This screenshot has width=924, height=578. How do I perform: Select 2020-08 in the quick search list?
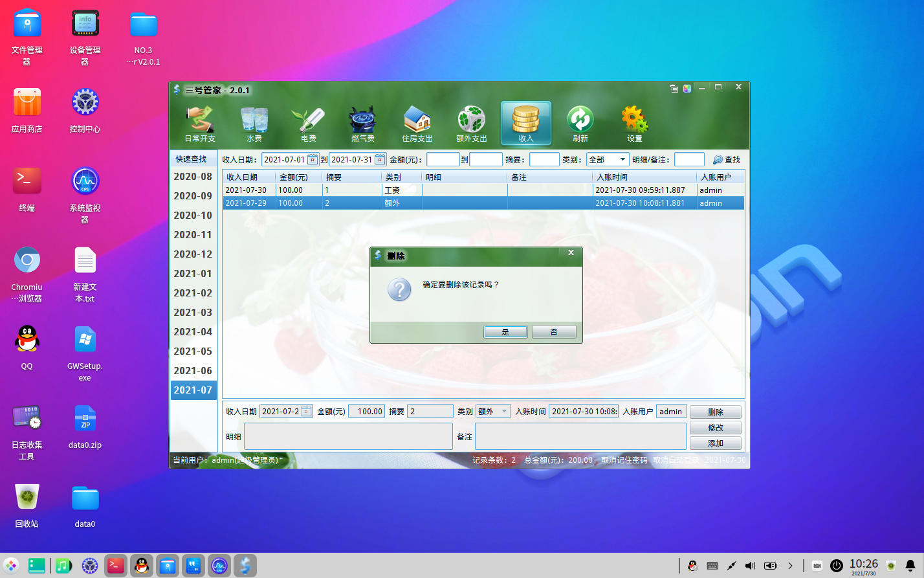click(193, 177)
